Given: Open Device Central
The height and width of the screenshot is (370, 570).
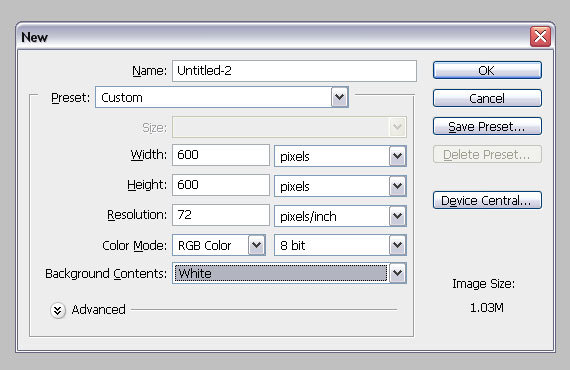Looking at the screenshot, I should 487,200.
